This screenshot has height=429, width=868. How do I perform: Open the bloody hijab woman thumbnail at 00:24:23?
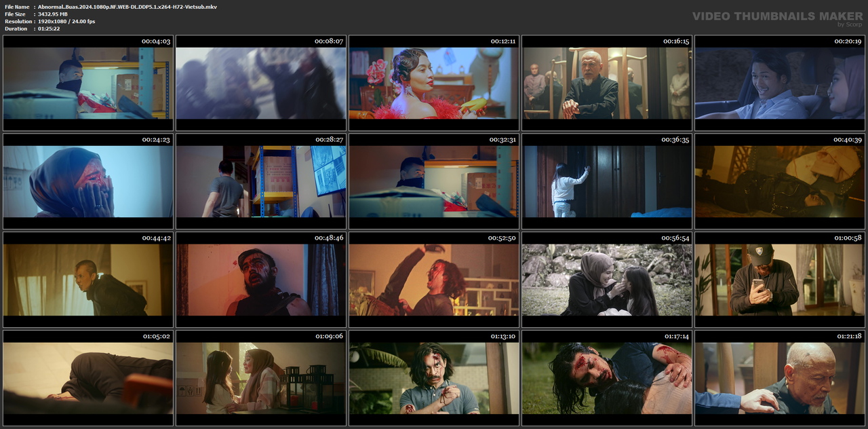coord(88,181)
